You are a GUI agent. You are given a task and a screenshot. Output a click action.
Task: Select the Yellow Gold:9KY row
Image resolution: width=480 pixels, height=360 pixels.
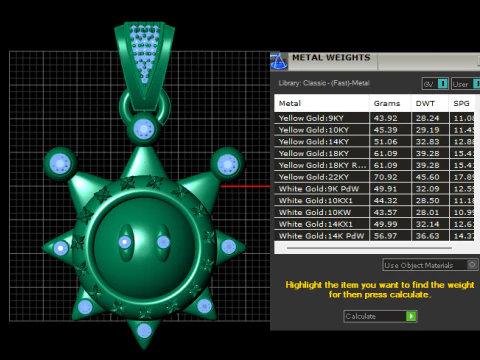coord(374,118)
